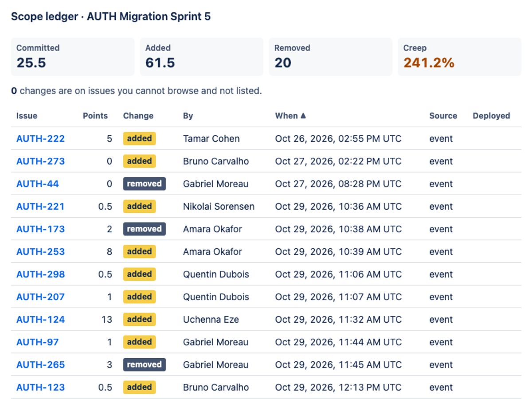Click Amara Okafor in AUTH-173 row
The width and height of the screenshot is (532, 399).
pos(212,229)
